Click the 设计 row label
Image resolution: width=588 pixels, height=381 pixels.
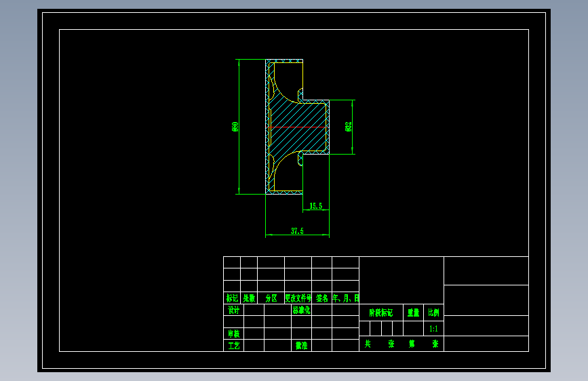click(233, 310)
